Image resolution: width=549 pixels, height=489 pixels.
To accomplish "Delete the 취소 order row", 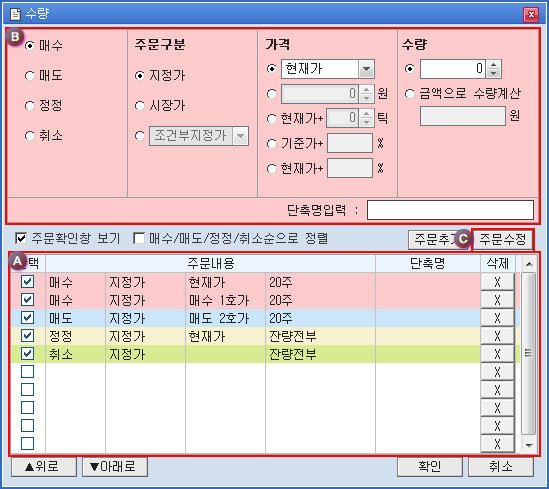I will coord(497,354).
